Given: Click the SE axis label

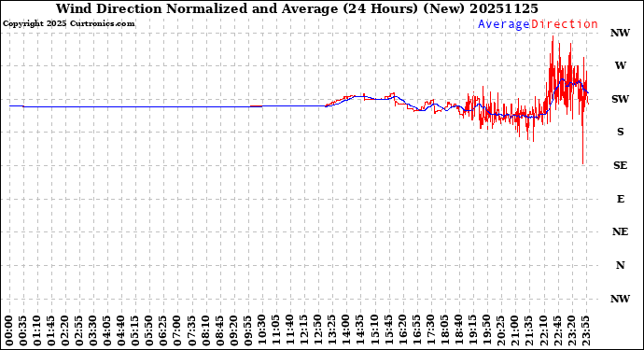Looking at the screenshot, I should 620,165.
